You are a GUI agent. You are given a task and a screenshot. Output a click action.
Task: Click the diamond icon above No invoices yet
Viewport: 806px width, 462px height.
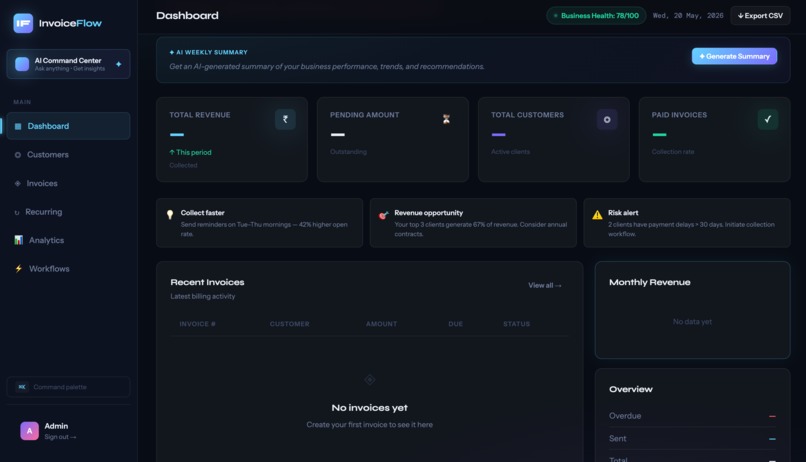coord(370,380)
